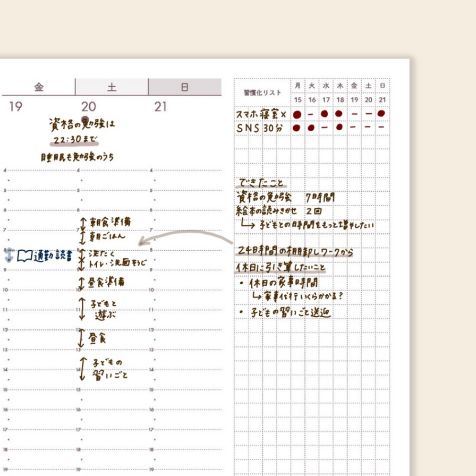The height and width of the screenshot is (476, 476).
Task: Toggle SNS 30分 dot for Tuesday 16
Action: [311, 128]
